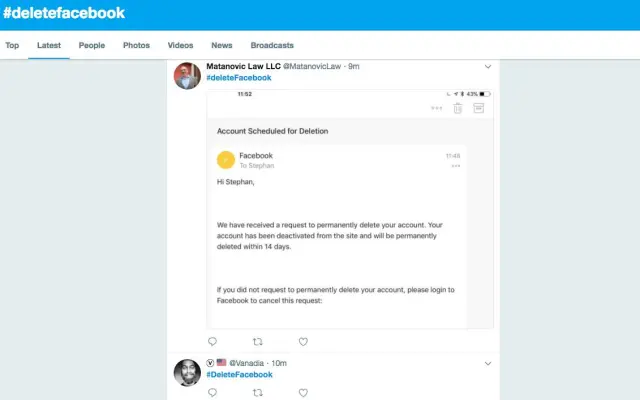
Task: Open the Photos tab
Action: pos(136,45)
